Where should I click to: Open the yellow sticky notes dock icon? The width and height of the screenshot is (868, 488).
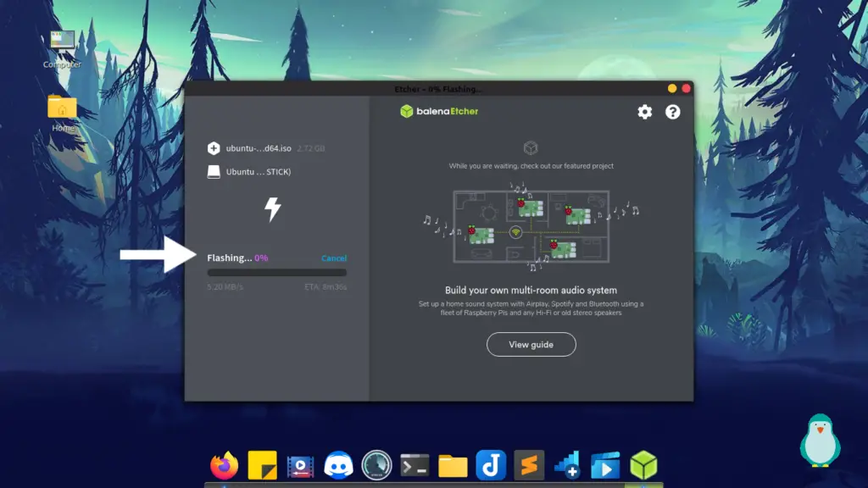263,465
